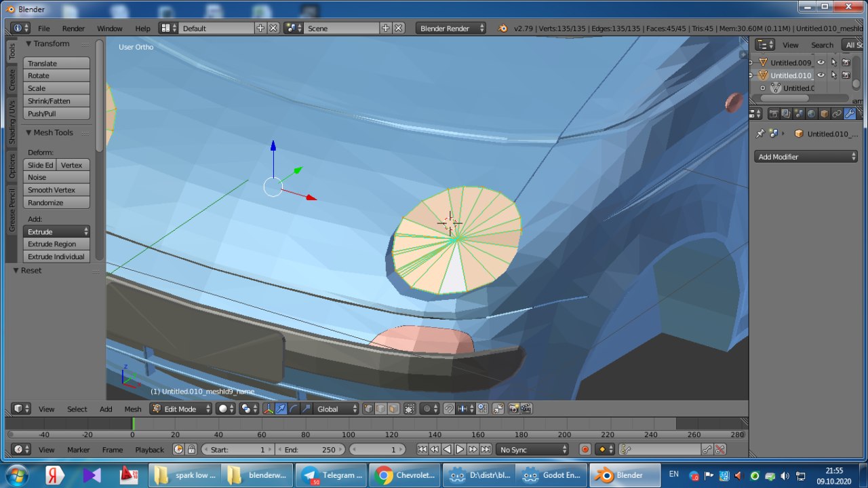Open the No Sync dropdown
The height and width of the screenshot is (488, 868).
click(532, 449)
